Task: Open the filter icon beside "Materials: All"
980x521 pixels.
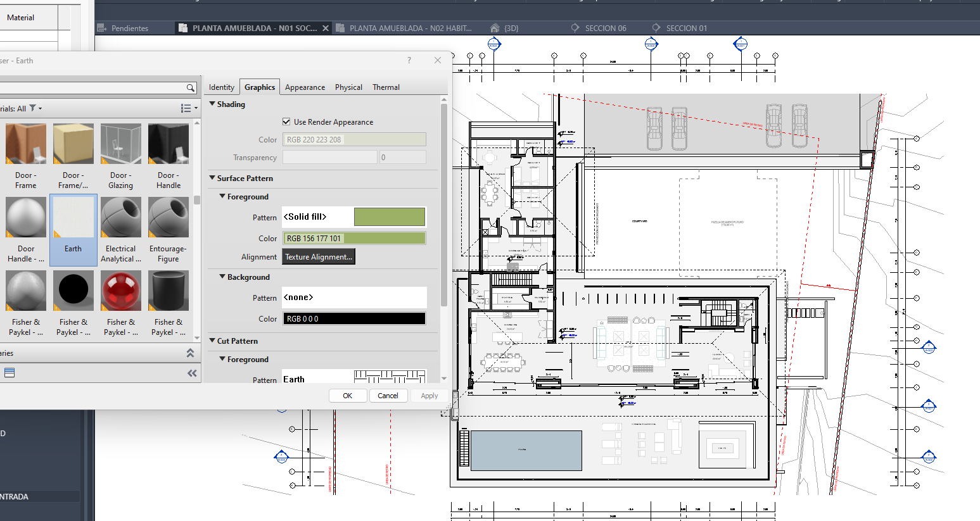Action: click(x=33, y=108)
